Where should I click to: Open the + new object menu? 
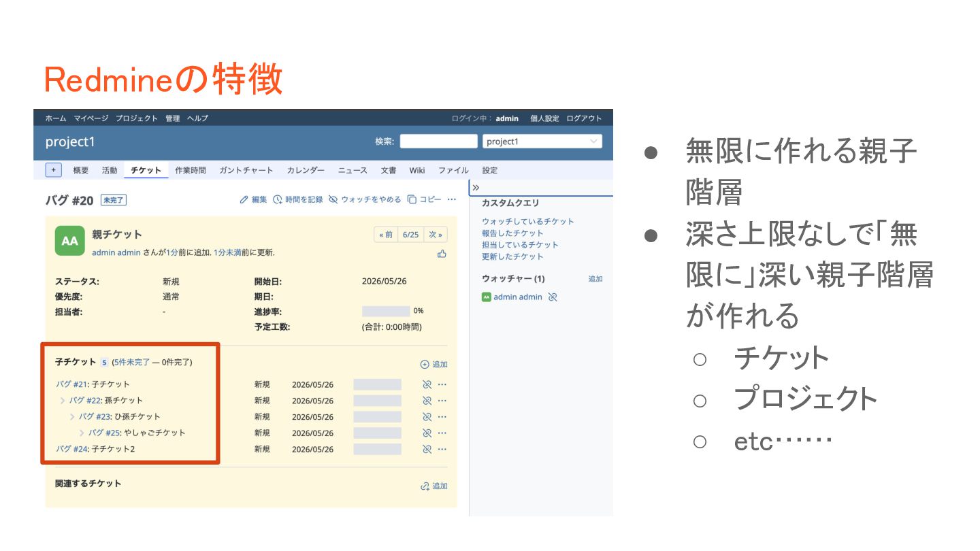54,170
